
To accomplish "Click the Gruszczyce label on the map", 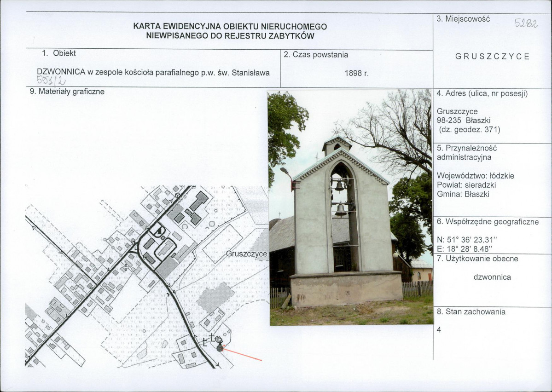I will (x=246, y=254).
